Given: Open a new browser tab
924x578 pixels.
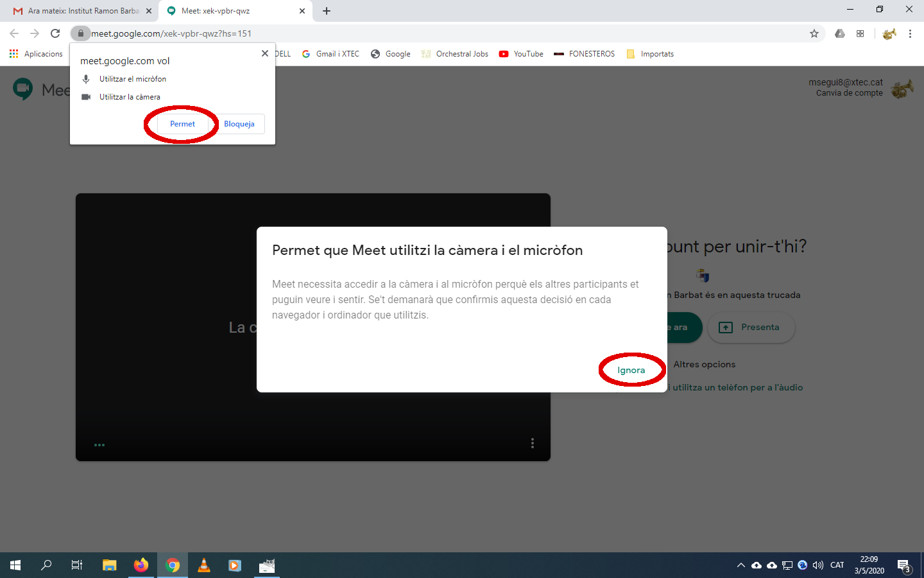Looking at the screenshot, I should [x=327, y=11].
